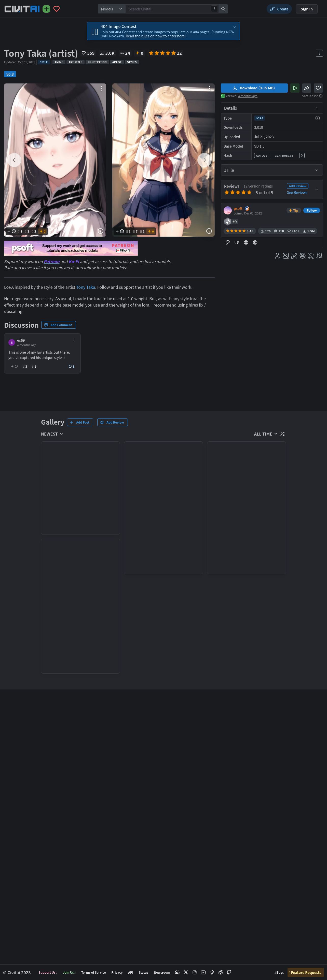Screen dimensions: 327x980
Task: Click the Sign In button
Action: point(306,9)
